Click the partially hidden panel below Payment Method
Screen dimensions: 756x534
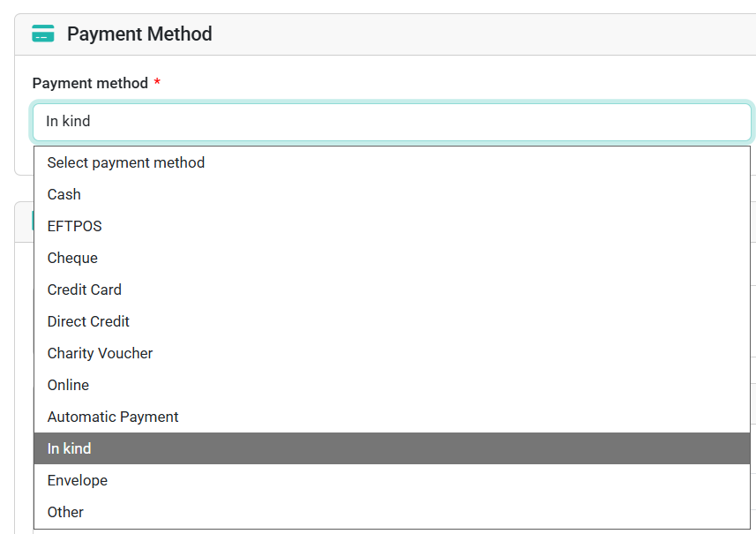tap(24, 222)
